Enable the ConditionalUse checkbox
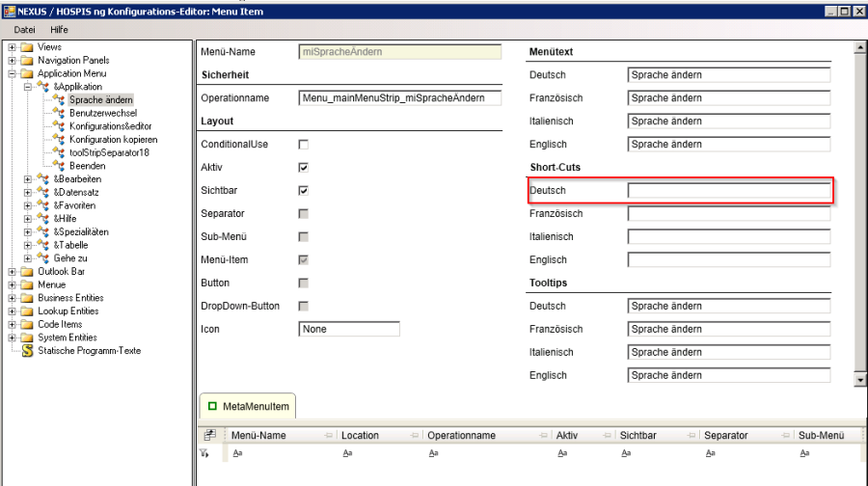 303,145
